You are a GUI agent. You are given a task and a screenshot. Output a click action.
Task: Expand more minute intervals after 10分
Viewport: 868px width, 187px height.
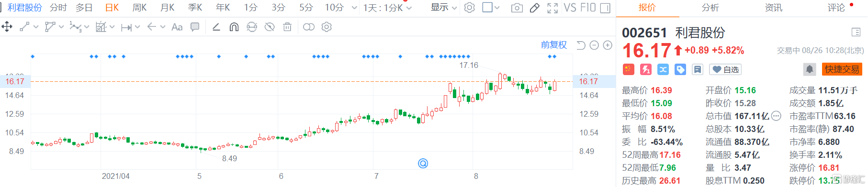point(354,8)
